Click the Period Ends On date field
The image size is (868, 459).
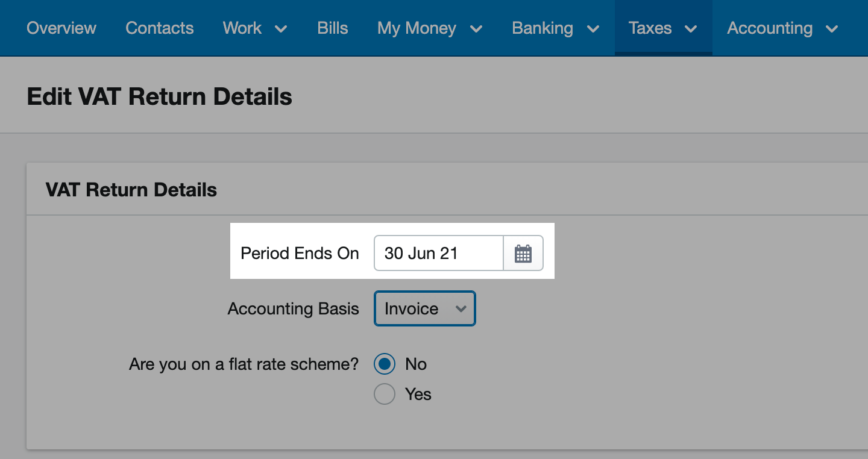coord(439,254)
